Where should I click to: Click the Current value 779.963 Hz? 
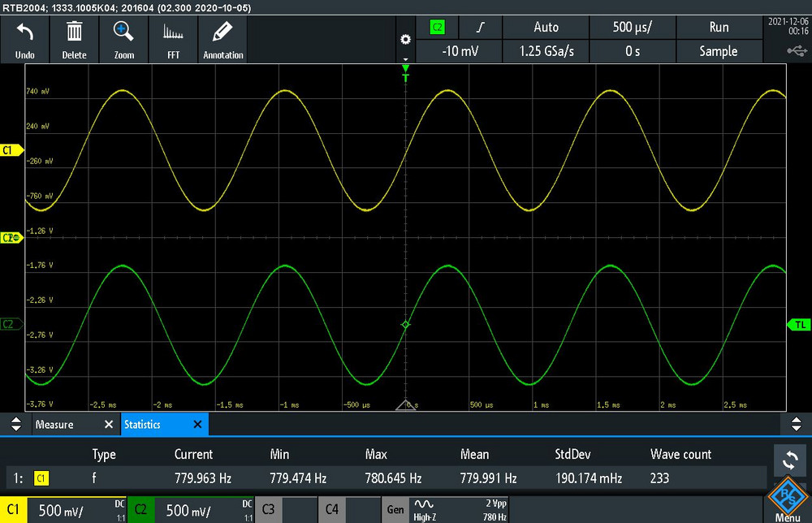point(202,478)
